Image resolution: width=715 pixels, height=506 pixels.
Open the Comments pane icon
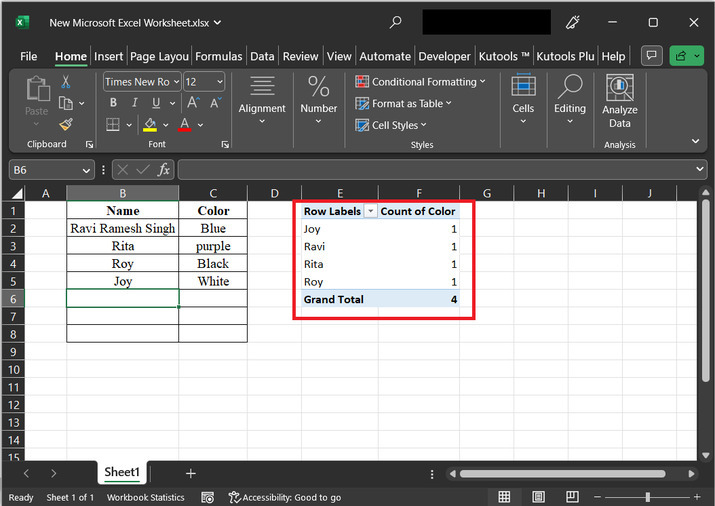[x=651, y=56]
